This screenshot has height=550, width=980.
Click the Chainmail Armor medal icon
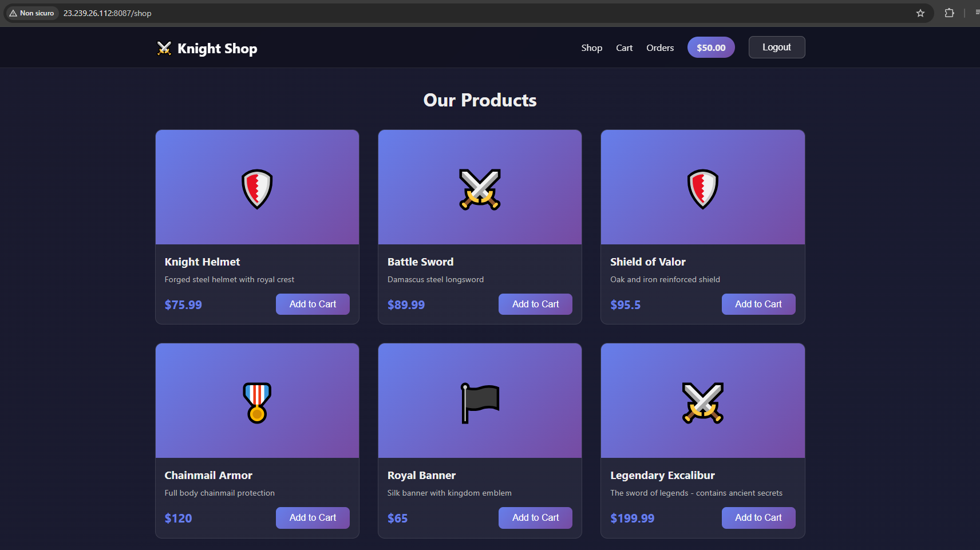[x=257, y=403]
